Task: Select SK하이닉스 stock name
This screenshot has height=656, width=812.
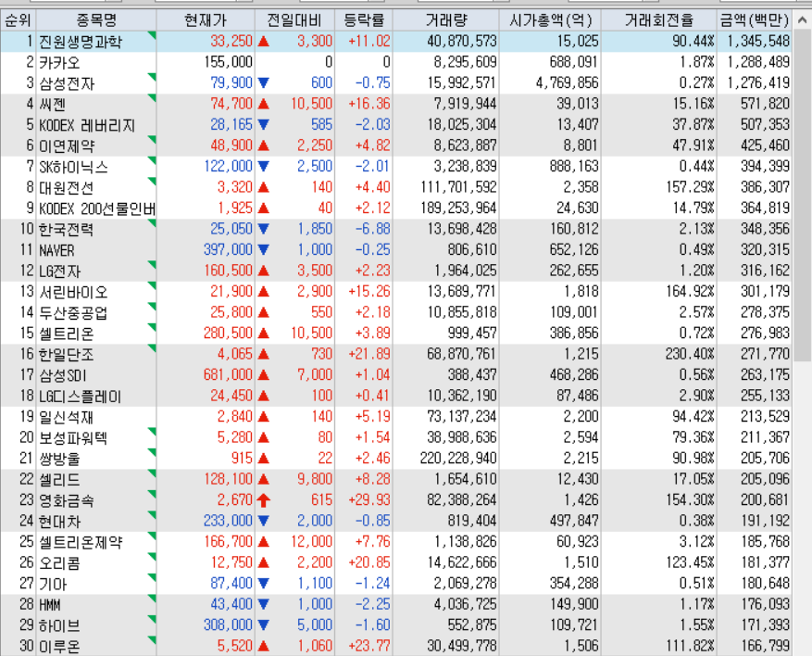Action: (x=73, y=167)
